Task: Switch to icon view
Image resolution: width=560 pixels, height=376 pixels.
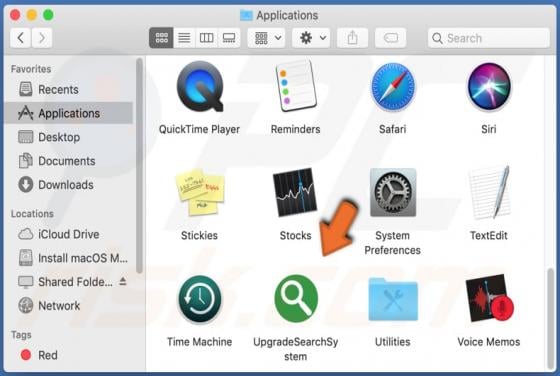Action: tap(161, 38)
